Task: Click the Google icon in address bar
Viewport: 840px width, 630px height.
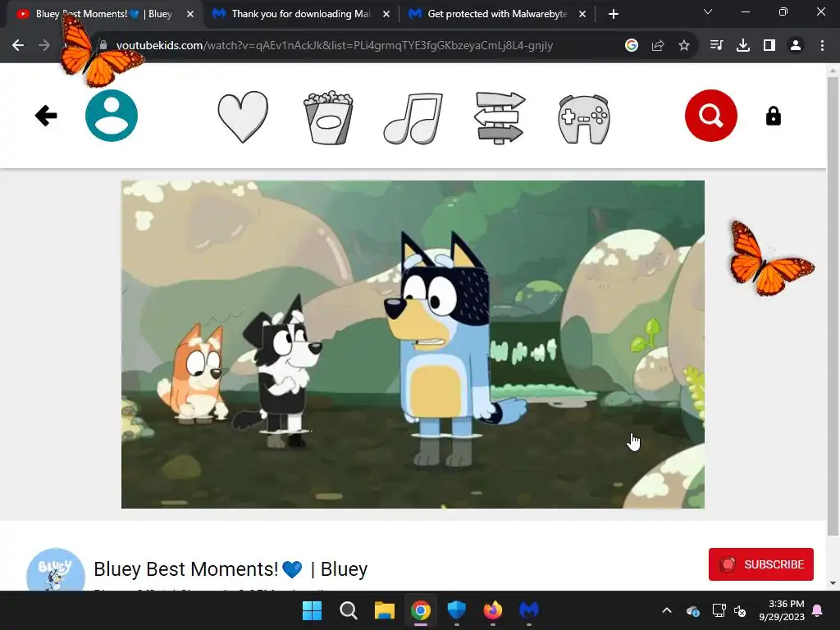Action: pyautogui.click(x=632, y=46)
